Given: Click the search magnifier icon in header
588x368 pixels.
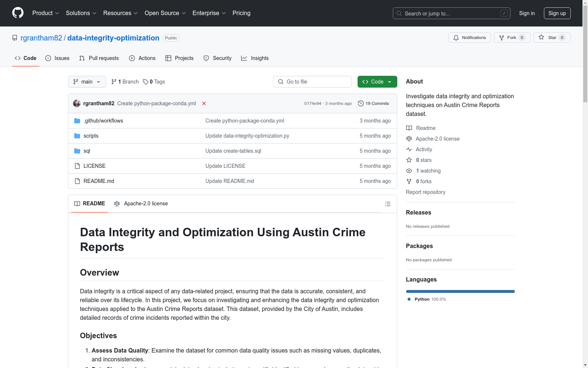Looking at the screenshot, I should 399,13.
